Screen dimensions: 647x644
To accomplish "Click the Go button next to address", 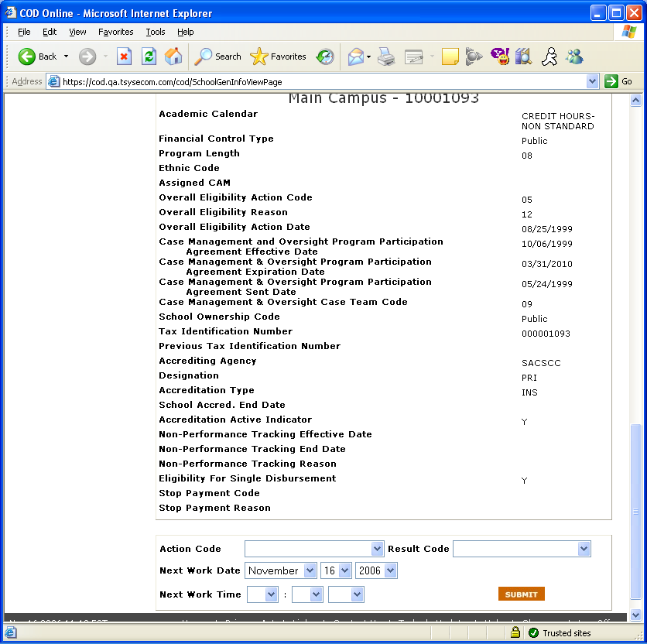I will click(x=618, y=82).
